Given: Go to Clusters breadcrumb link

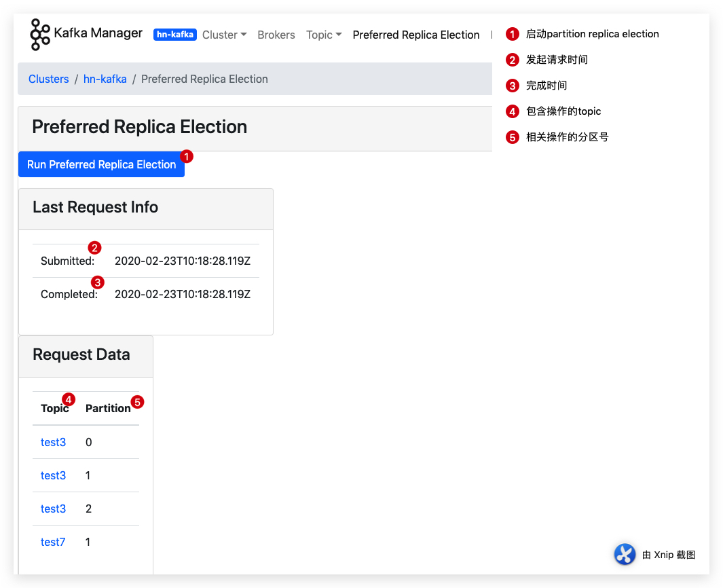Looking at the screenshot, I should click(x=48, y=79).
